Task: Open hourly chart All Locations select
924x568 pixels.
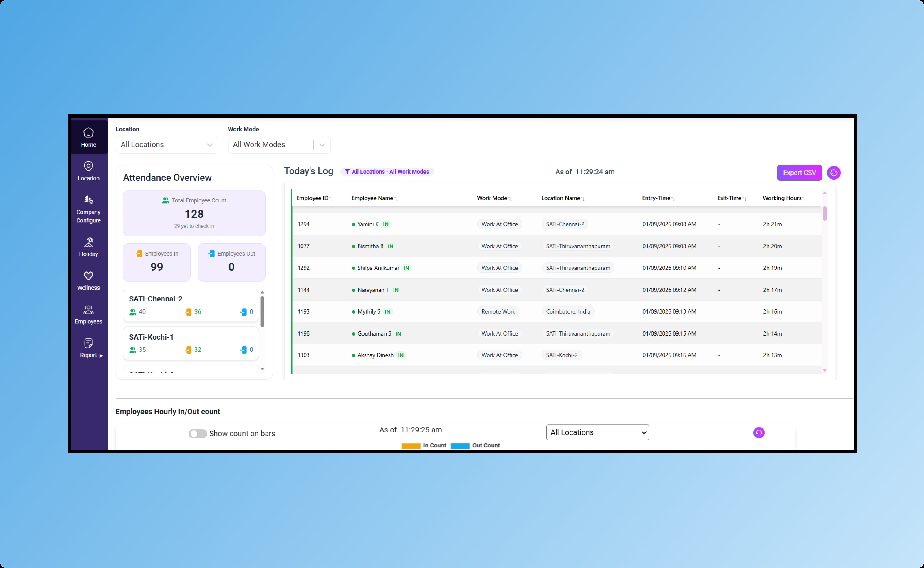Action: pyautogui.click(x=597, y=432)
